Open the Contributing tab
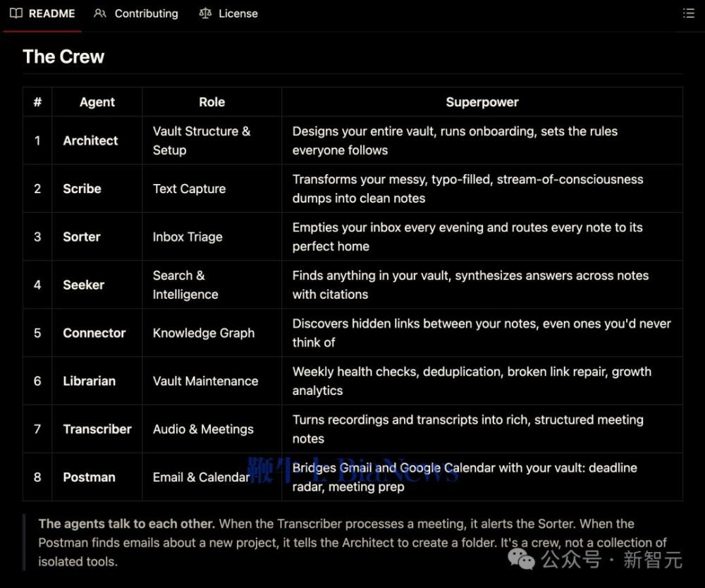This screenshot has width=705, height=588. coord(146,13)
